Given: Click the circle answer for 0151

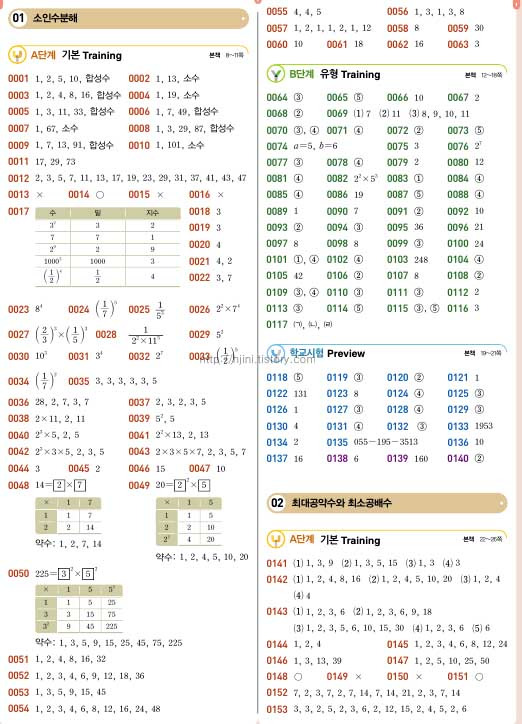Looking at the screenshot, I should (x=479, y=677).
